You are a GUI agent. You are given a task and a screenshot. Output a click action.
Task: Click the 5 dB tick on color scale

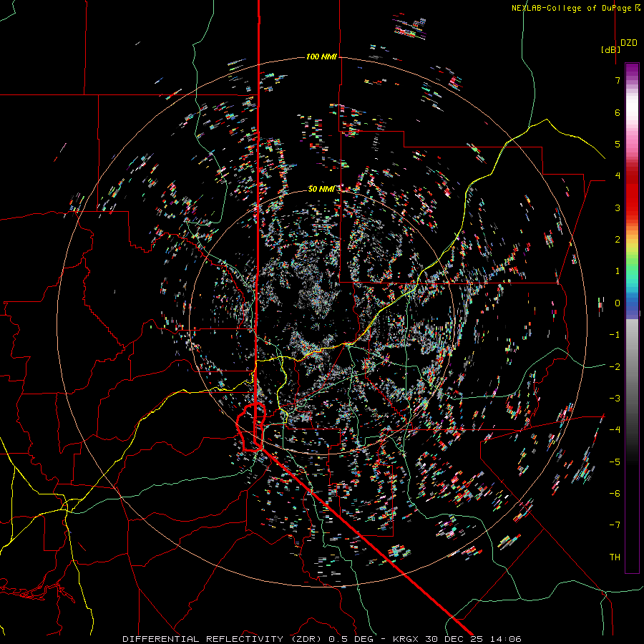point(618,144)
